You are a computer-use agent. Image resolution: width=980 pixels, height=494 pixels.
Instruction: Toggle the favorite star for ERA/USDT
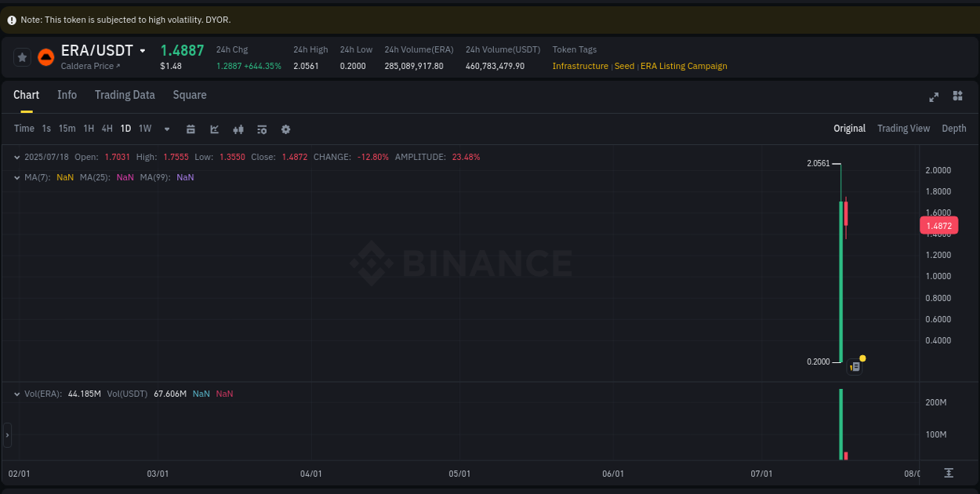click(x=22, y=56)
